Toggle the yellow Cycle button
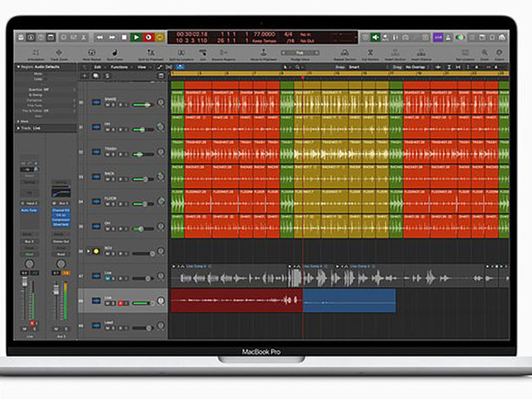Viewport: 532px width, 399px height. click(160, 37)
